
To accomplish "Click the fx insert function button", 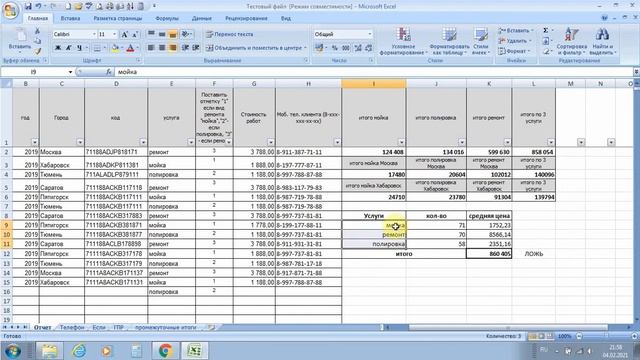I will [109, 72].
